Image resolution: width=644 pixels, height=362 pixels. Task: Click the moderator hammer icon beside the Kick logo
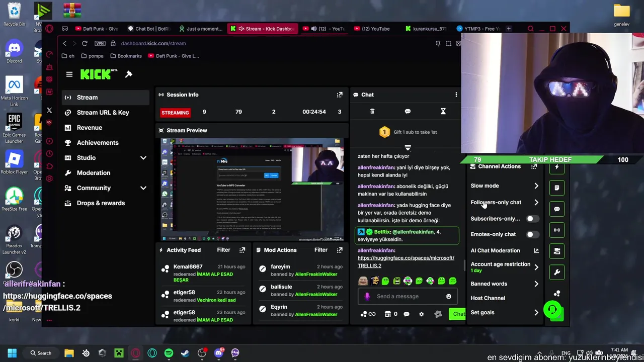pyautogui.click(x=129, y=74)
